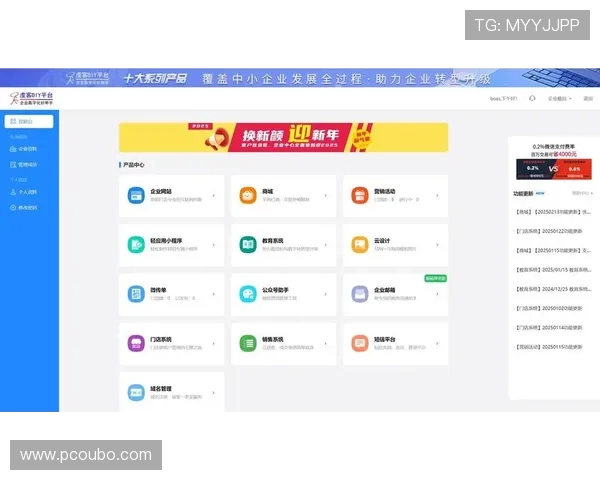Expand the 云设计 card arrow
Image resolution: width=600 pixels, height=480 pixels.
437,245
